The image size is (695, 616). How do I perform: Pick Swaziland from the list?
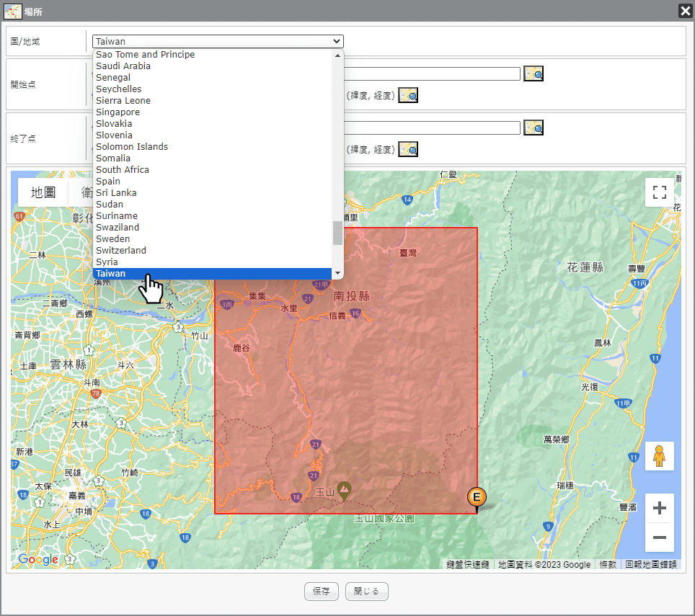click(212, 227)
